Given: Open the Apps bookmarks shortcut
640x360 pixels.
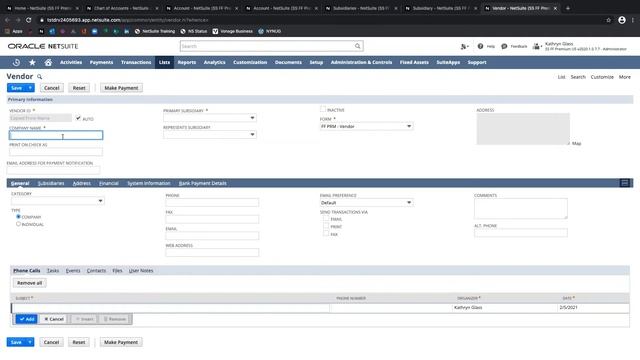Looking at the screenshot, I should (13, 31).
